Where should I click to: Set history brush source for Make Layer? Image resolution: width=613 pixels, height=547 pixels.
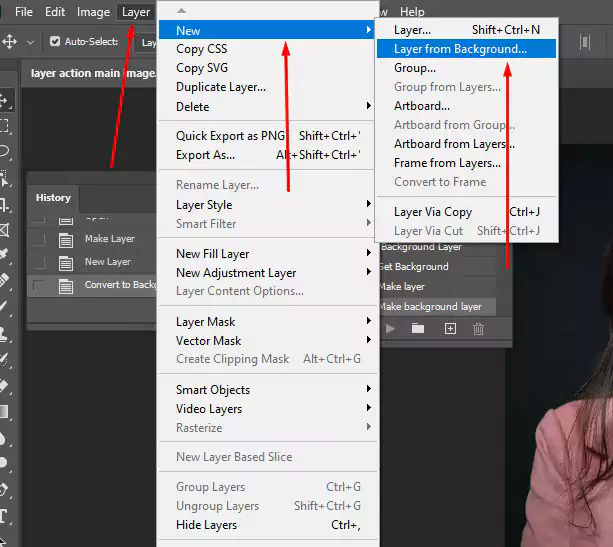click(39, 240)
